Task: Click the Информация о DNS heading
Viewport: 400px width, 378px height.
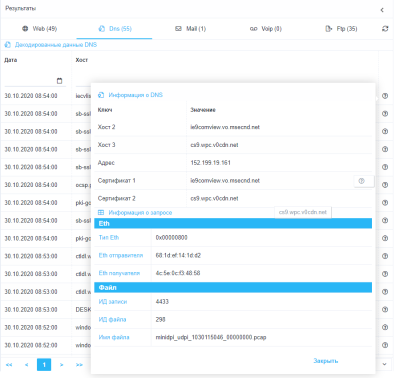Action: tap(136, 95)
